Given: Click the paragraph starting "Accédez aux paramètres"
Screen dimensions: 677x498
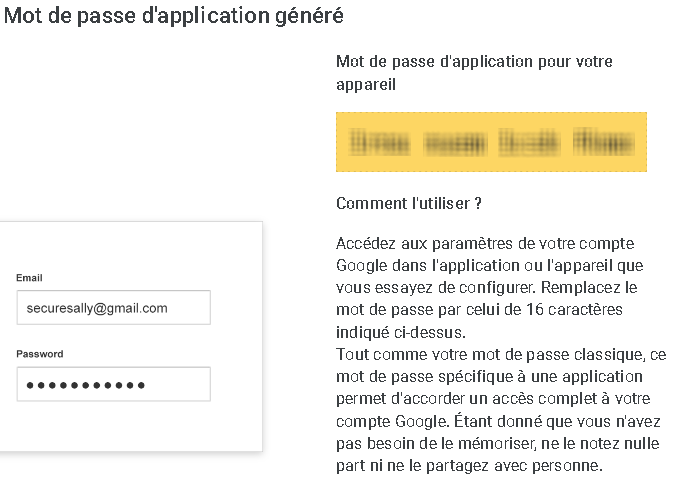Looking at the screenshot, I should coord(490,288).
